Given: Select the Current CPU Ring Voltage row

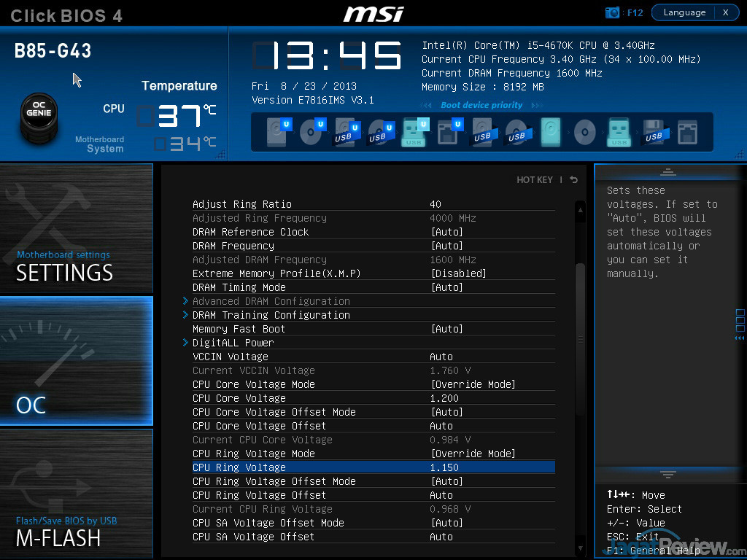Looking at the screenshot, I should (373, 509).
